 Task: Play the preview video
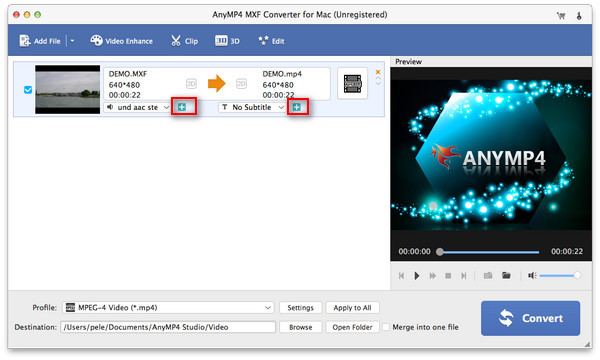[x=417, y=276]
